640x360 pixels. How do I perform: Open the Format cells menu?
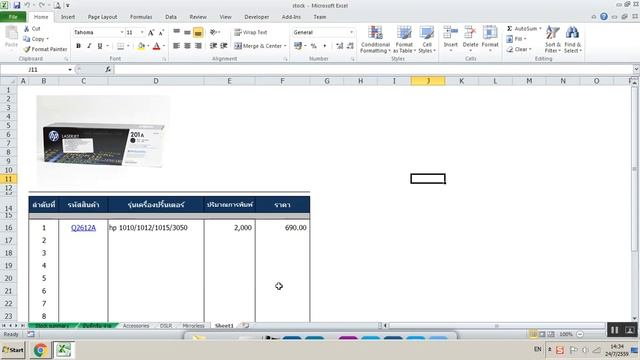pyautogui.click(x=490, y=38)
